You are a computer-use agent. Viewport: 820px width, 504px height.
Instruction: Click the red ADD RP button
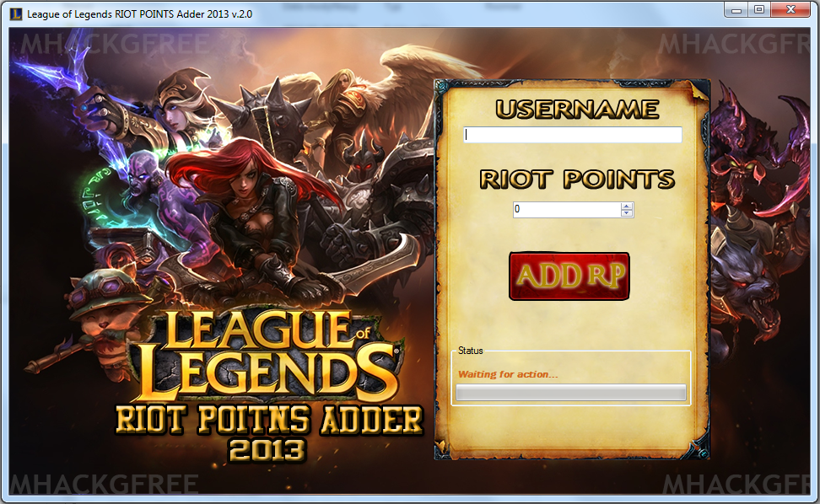pos(569,276)
